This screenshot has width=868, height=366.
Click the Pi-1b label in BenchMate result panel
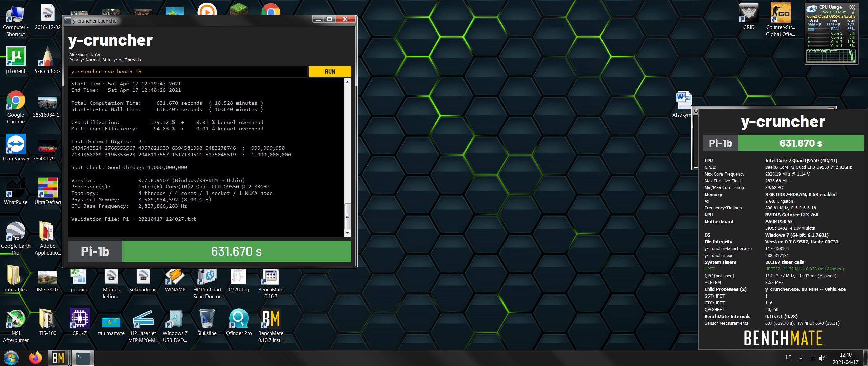[x=721, y=143]
